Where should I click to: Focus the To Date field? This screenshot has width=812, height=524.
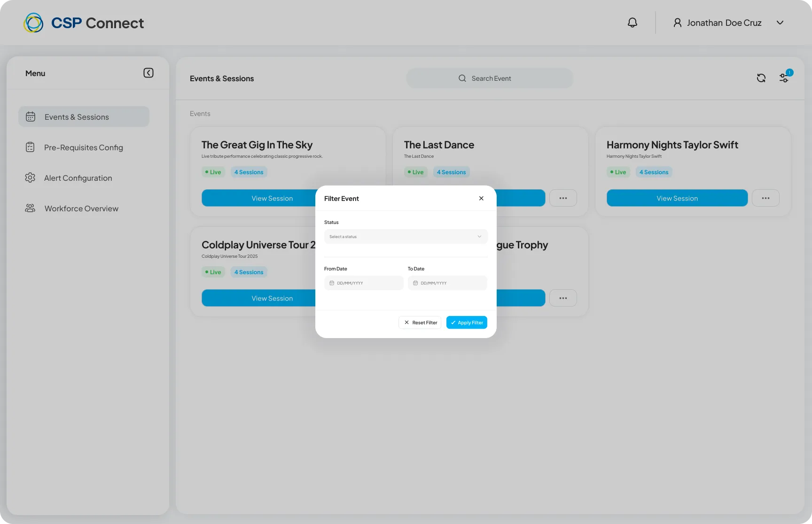click(x=447, y=283)
